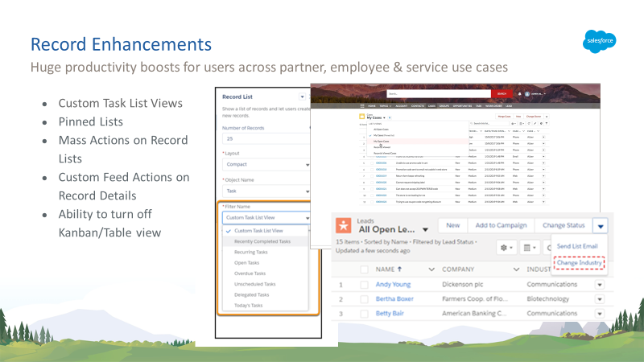Screen dimensions: 644x362
Task: Click the red SEARCH button
Action: click(502, 93)
